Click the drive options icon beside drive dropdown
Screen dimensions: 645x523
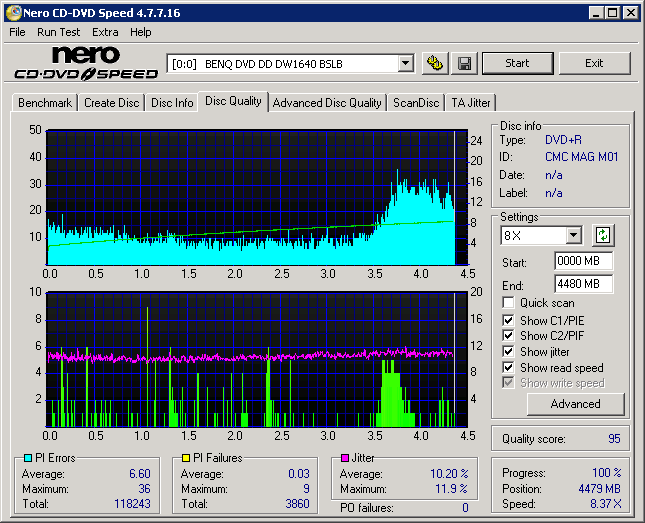pyautogui.click(x=434, y=64)
